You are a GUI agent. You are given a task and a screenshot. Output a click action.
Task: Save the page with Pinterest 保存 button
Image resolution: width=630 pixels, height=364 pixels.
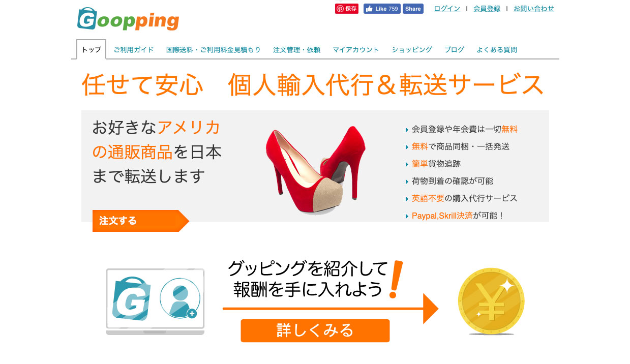(347, 9)
